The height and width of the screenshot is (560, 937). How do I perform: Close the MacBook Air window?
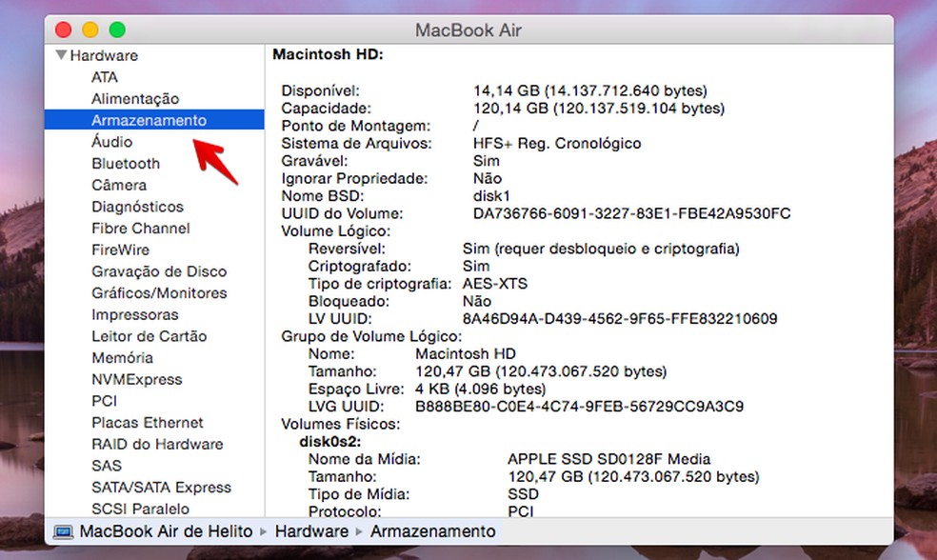64,30
